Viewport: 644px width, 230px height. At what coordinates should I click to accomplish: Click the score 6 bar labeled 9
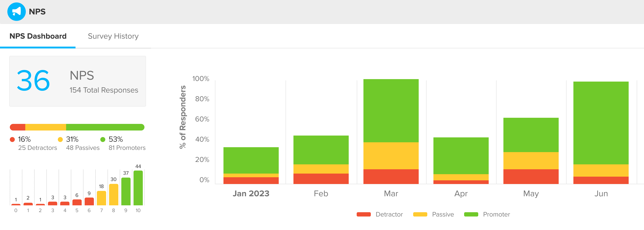point(89,201)
